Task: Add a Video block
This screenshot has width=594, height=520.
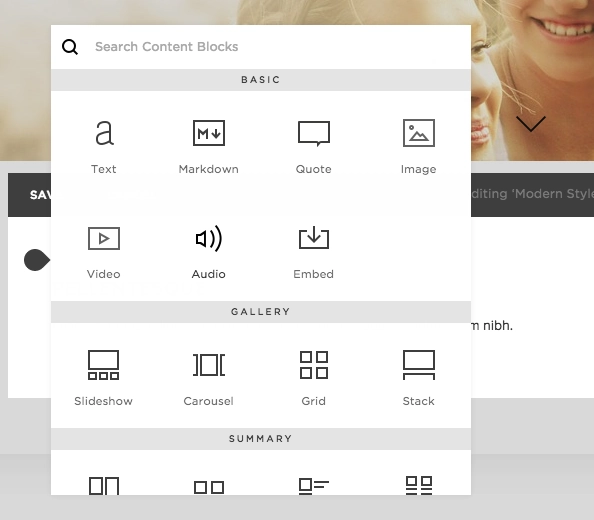Action: [103, 252]
